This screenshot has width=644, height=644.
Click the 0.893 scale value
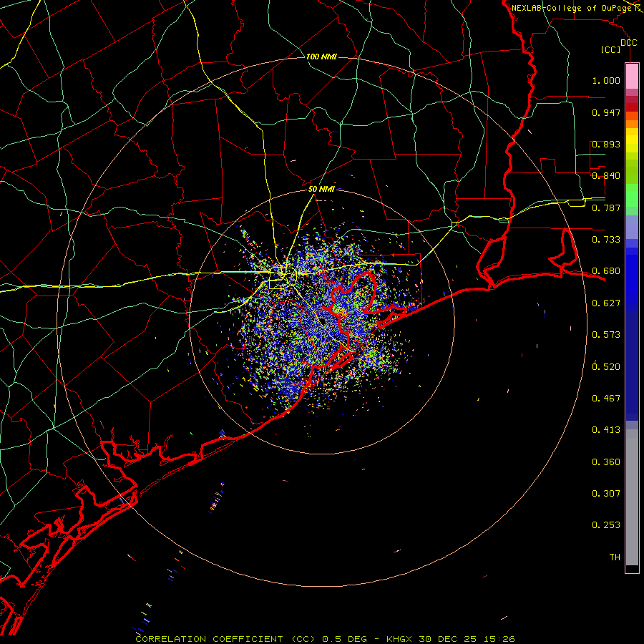(x=606, y=144)
